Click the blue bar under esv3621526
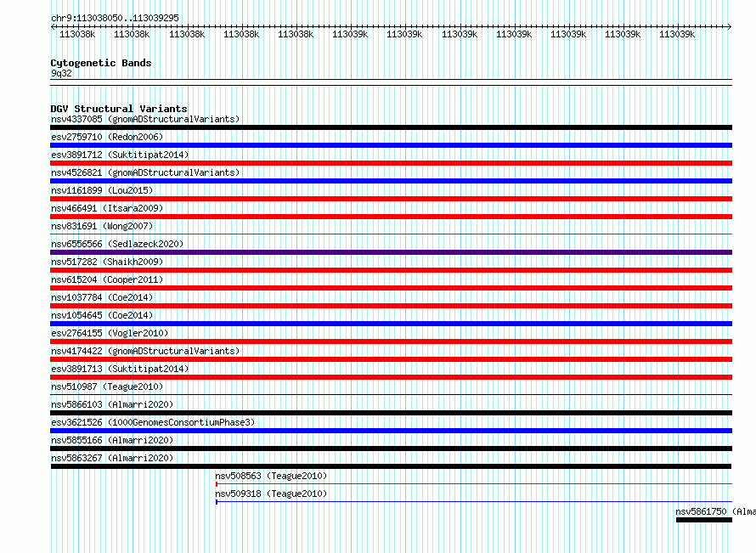Screen dimensions: 756x553 (x=391, y=431)
